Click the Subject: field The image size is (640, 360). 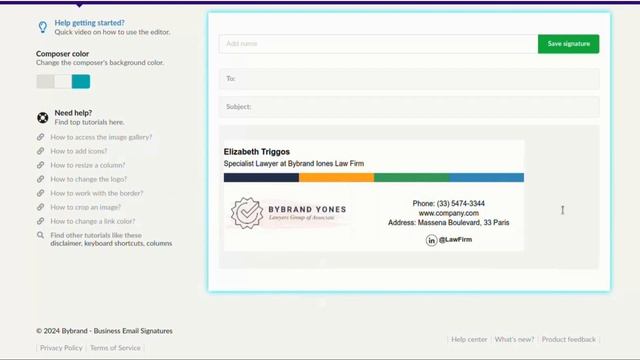409,107
